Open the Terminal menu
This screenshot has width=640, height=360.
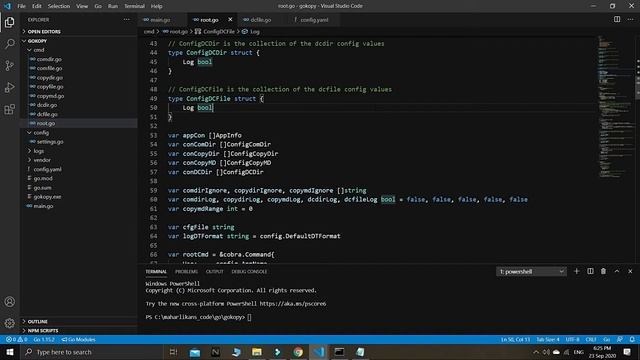pyautogui.click(x=134, y=6)
